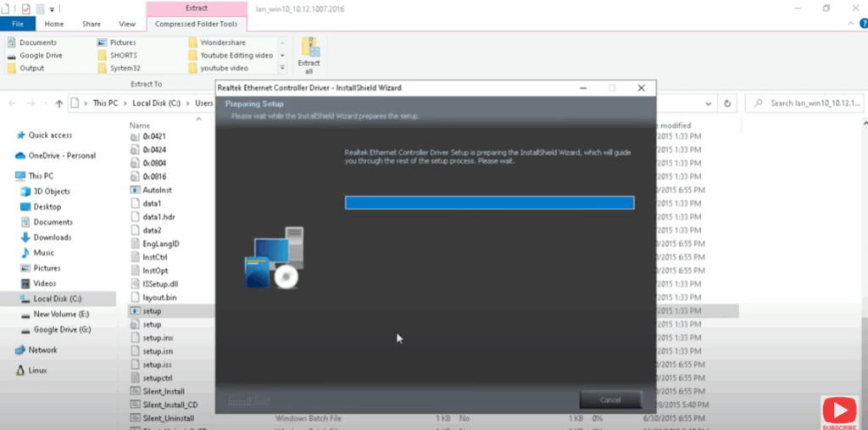Screen dimensions: 868x430
Task: Choose SHORTS folder as extract destination
Action: click(117, 55)
